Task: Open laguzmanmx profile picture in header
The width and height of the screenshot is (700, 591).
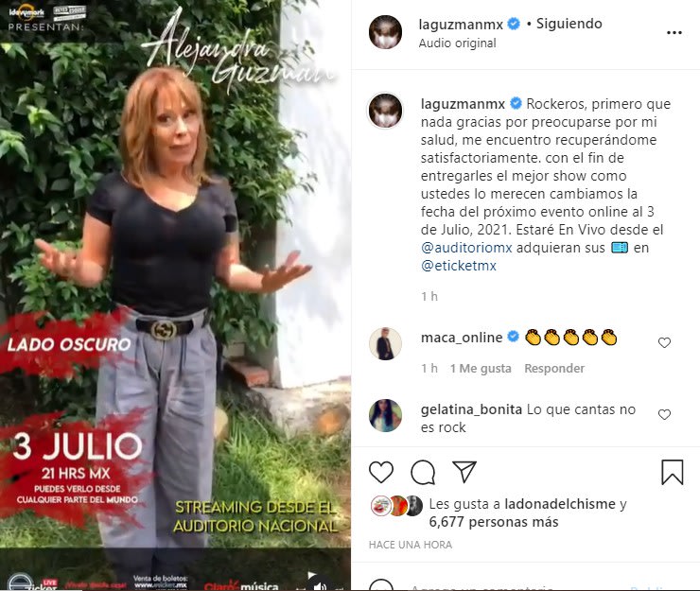Action: (x=385, y=32)
